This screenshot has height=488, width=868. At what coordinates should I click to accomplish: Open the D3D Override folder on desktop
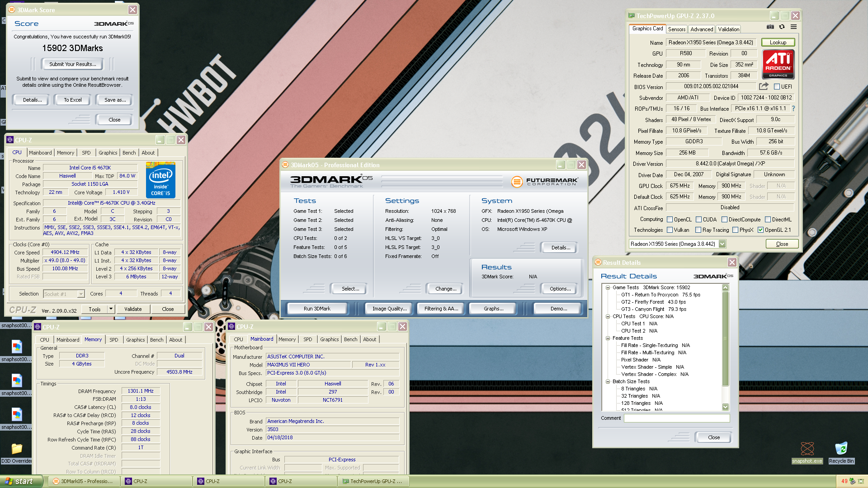pos(17,452)
